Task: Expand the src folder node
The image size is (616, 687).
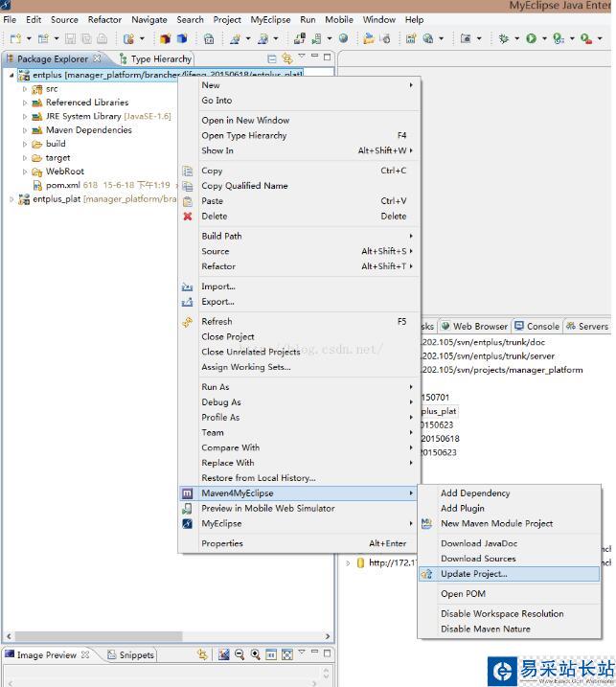Action: (25, 89)
